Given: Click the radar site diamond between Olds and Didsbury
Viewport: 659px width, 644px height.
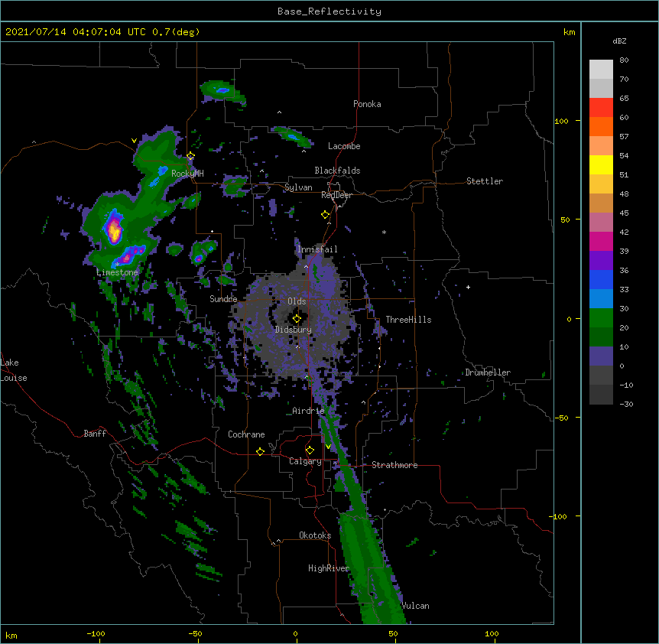Looking at the screenshot, I should pos(297,319).
